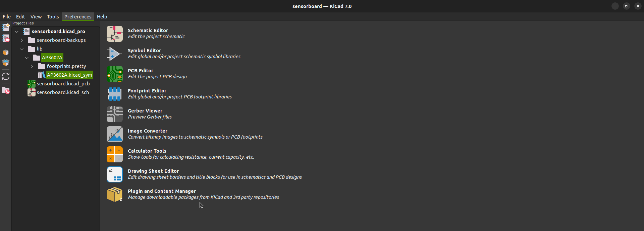
Task: Collapse the lib folder
Action: pyautogui.click(x=22, y=49)
